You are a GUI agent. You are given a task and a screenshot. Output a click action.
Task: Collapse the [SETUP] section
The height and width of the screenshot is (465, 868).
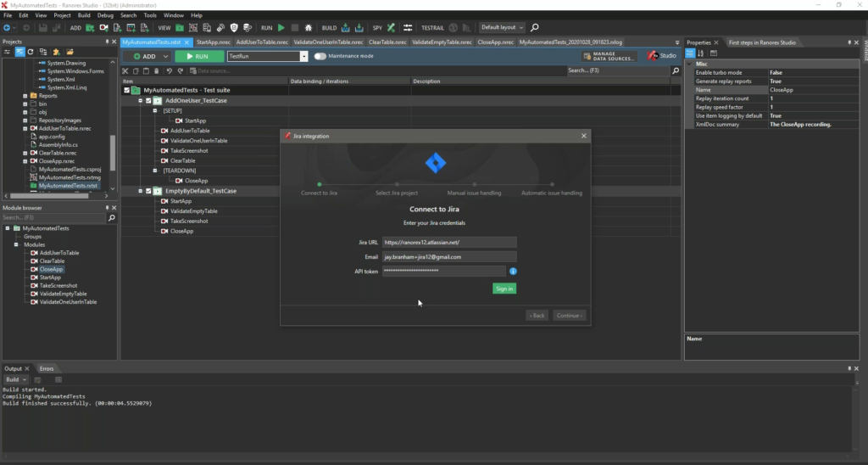[x=155, y=110]
